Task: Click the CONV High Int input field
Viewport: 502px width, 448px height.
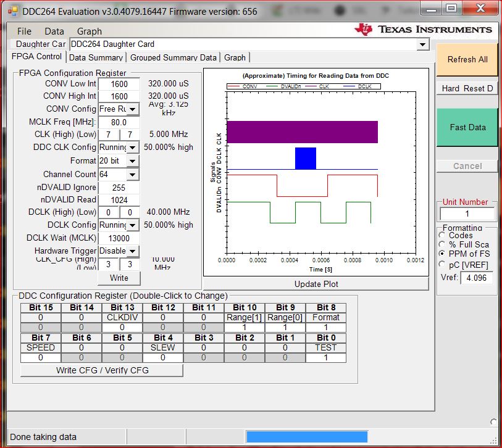Action: pos(119,96)
